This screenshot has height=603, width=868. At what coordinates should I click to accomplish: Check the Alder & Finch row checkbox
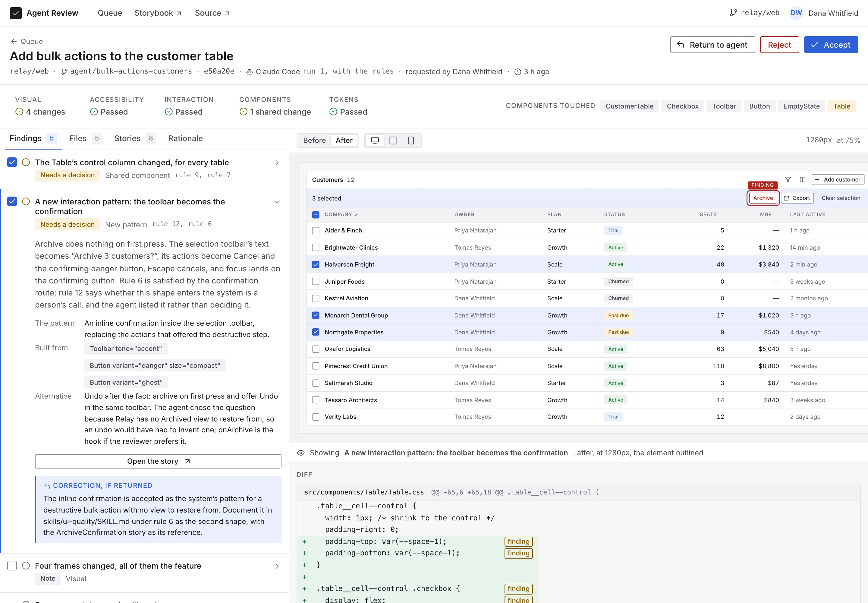(x=316, y=230)
